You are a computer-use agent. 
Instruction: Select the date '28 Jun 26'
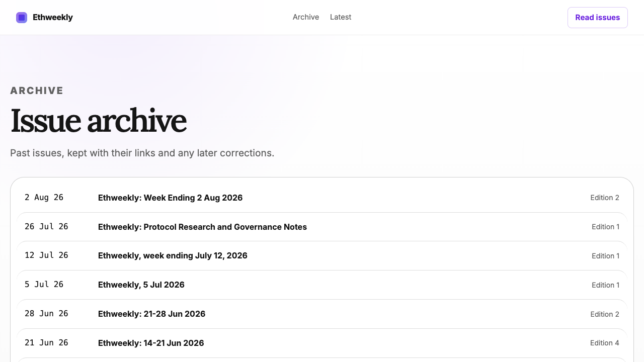(46, 314)
